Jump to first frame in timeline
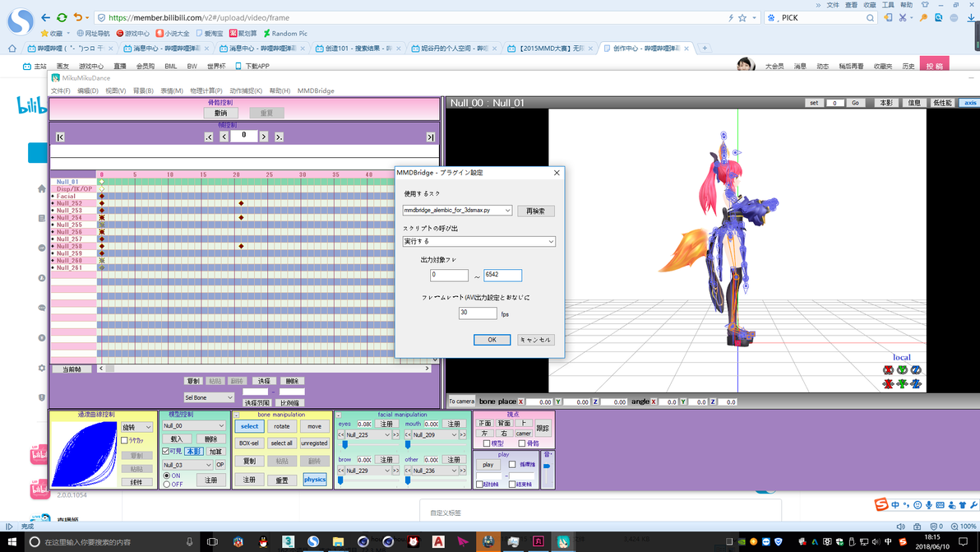 pyautogui.click(x=60, y=137)
